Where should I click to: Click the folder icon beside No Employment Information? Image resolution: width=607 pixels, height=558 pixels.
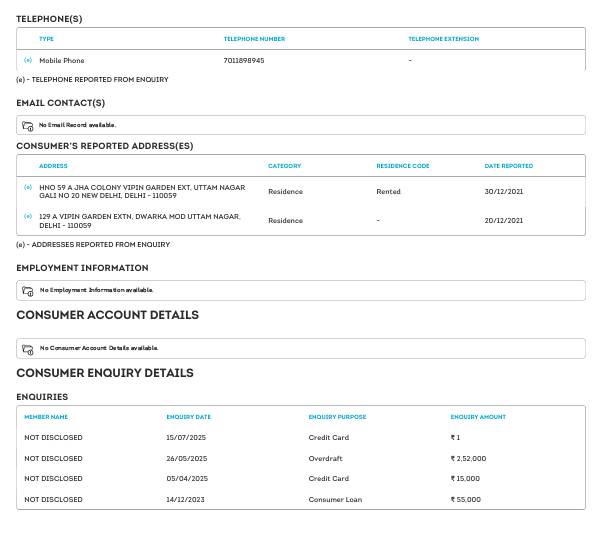coord(28,291)
